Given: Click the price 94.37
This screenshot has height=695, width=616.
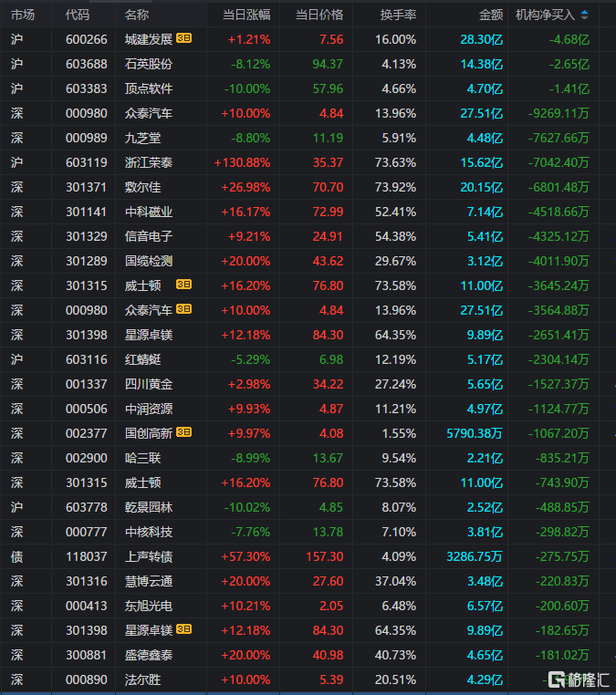Looking at the screenshot, I should click(328, 64).
